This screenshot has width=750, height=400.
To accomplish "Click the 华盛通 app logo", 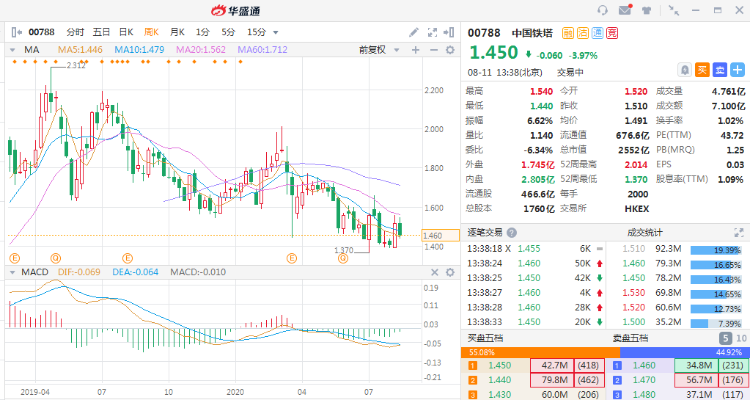I will point(235,11).
